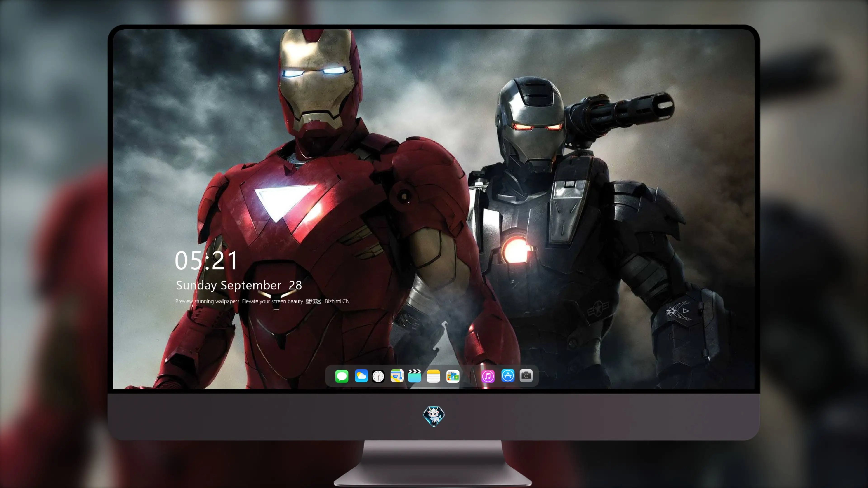
Task: Open the Weather app in the dock
Action: click(361, 376)
